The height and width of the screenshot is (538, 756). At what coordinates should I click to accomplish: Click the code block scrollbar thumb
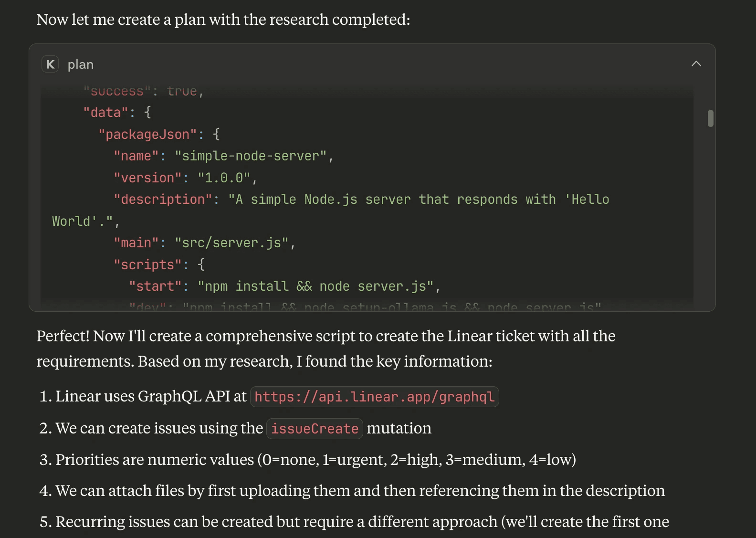click(x=710, y=118)
